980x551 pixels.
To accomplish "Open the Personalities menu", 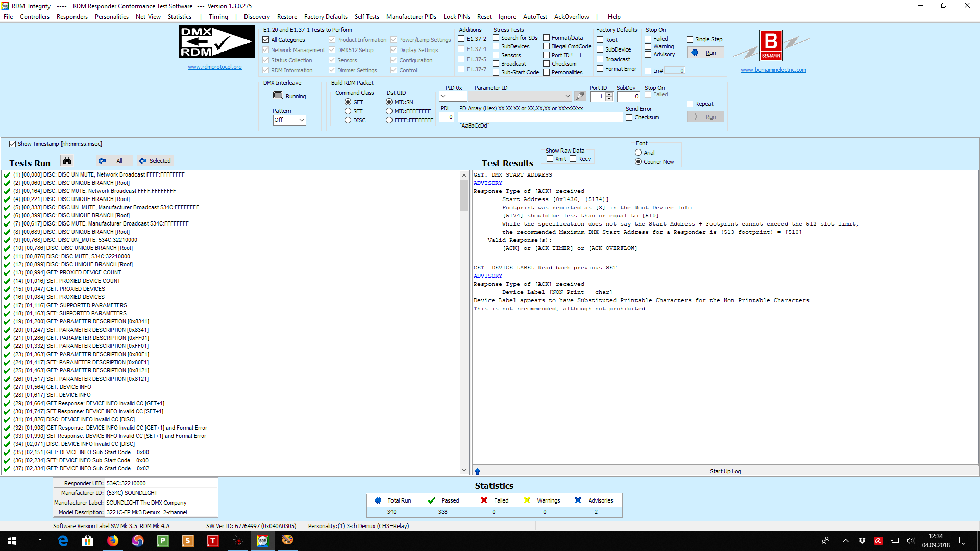I will 111,17.
